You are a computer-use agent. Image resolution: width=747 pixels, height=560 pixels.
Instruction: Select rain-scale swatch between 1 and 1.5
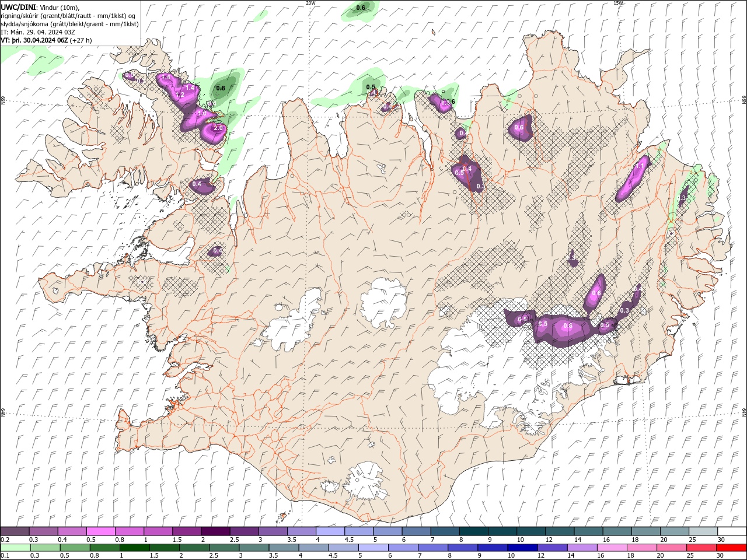coord(134,548)
